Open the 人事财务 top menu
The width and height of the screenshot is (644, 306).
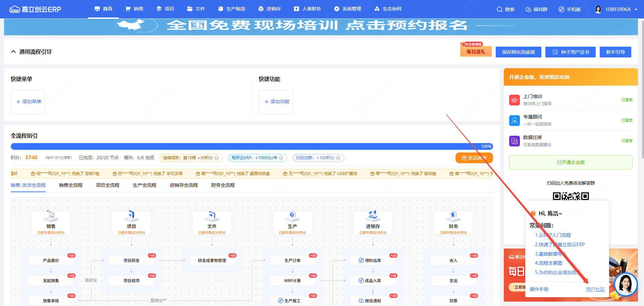(x=307, y=9)
